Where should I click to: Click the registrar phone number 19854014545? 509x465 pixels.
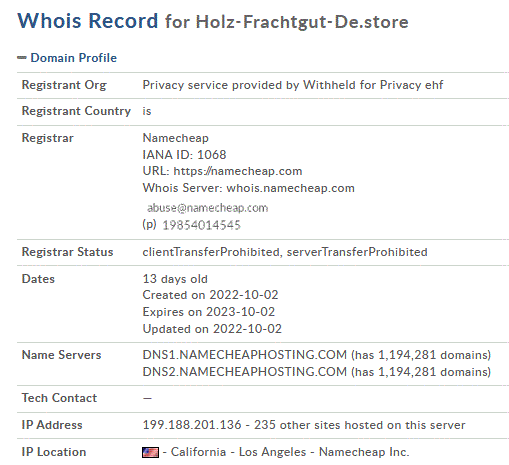coord(201,225)
